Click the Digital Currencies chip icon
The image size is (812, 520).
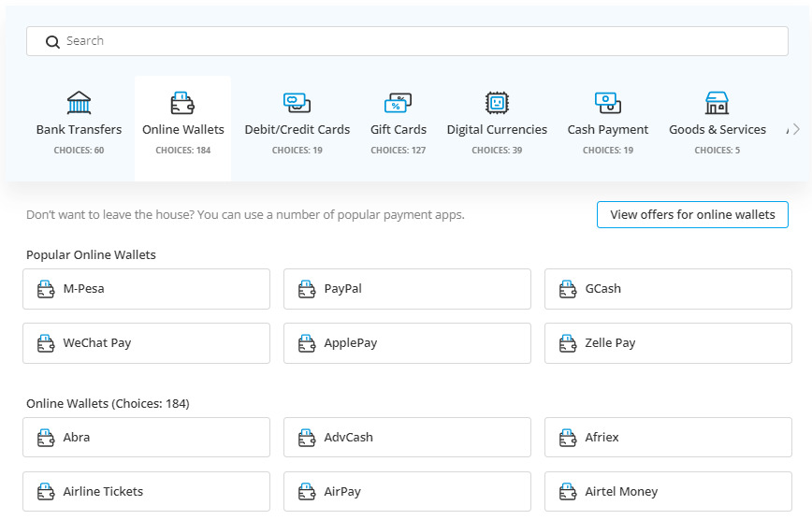tap(497, 103)
